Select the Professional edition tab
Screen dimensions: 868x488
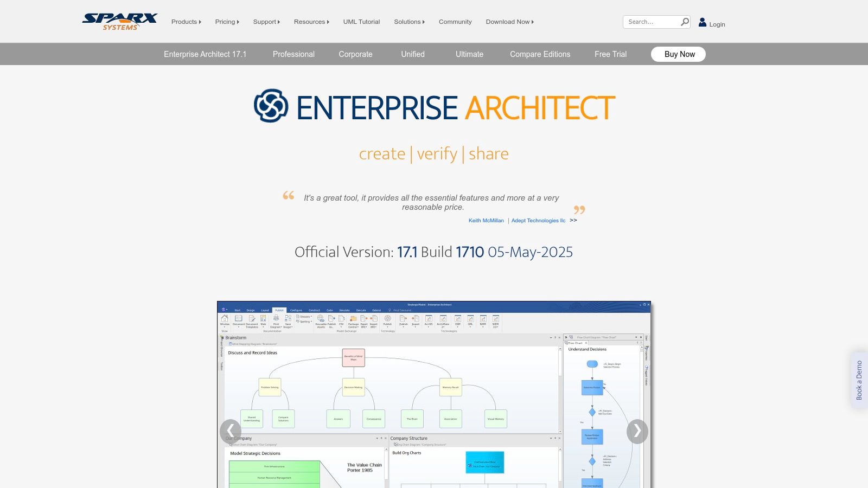point(293,54)
